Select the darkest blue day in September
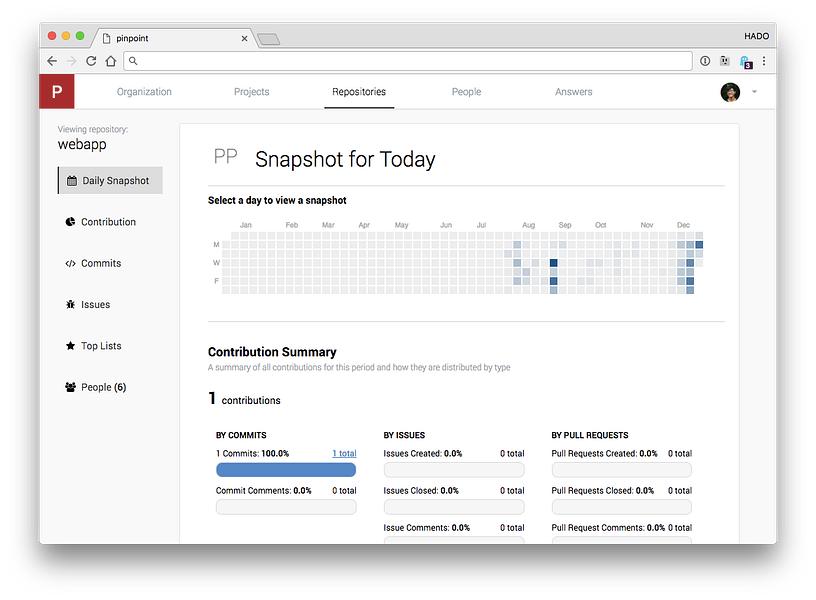The height and width of the screenshot is (600, 816). 553,263
